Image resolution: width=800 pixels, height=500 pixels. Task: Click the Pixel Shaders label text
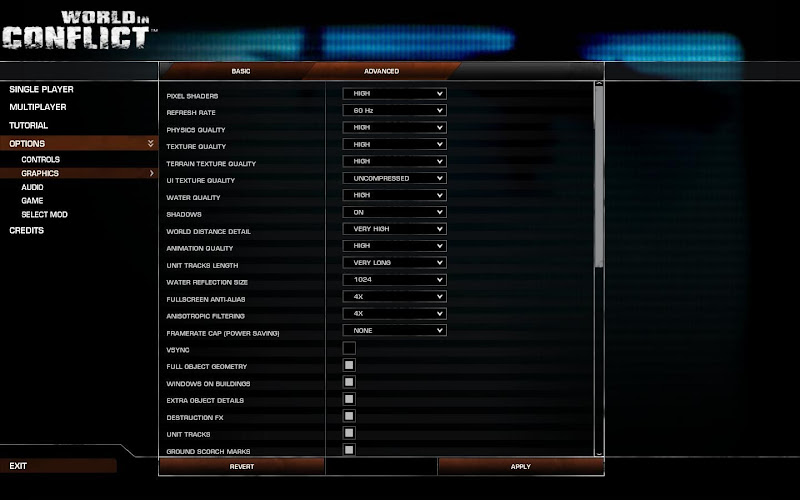tap(192, 96)
